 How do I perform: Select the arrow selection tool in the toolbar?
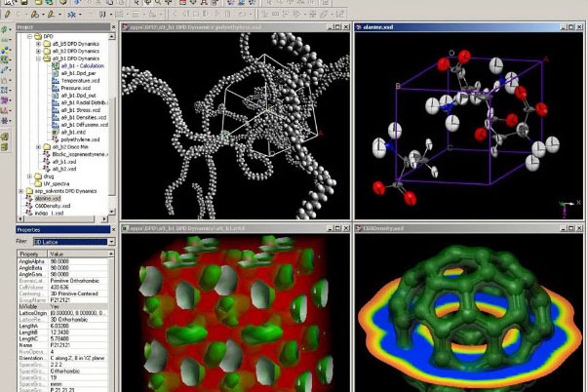pyautogui.click(x=137, y=2)
